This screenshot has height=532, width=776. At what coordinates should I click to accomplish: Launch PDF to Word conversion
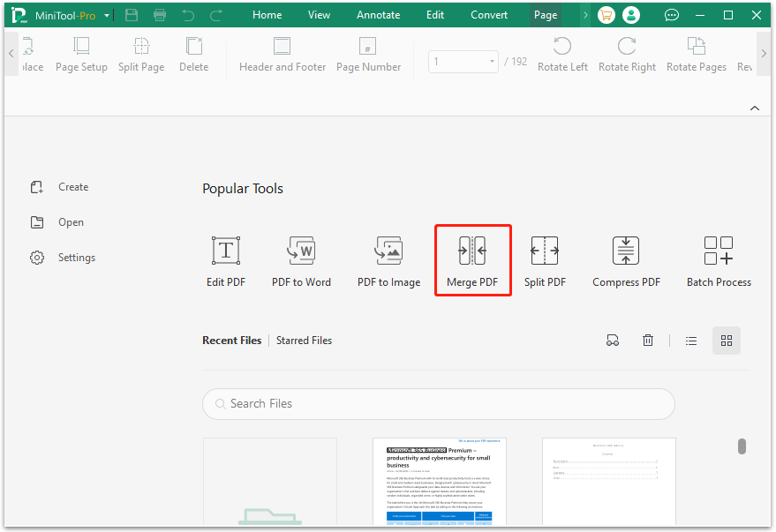coord(301,261)
